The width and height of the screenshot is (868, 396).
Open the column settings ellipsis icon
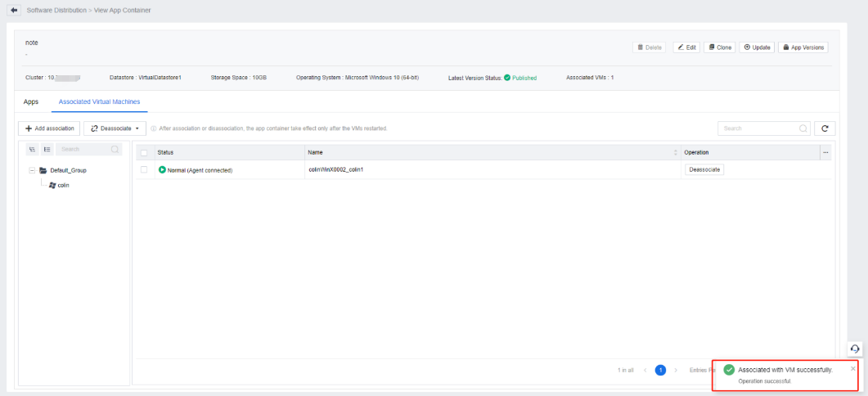(x=825, y=152)
